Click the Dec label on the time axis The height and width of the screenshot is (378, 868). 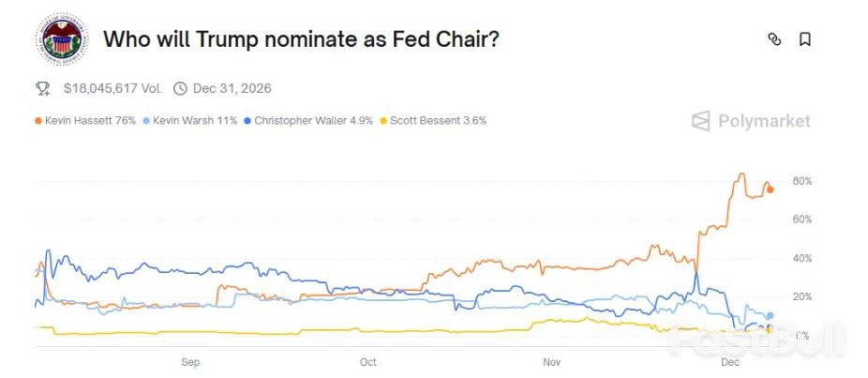pos(729,361)
